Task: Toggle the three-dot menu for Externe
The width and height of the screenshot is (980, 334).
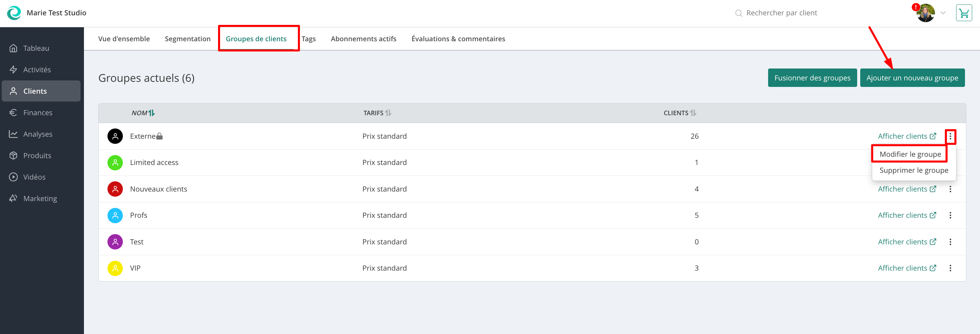Action: click(x=950, y=136)
